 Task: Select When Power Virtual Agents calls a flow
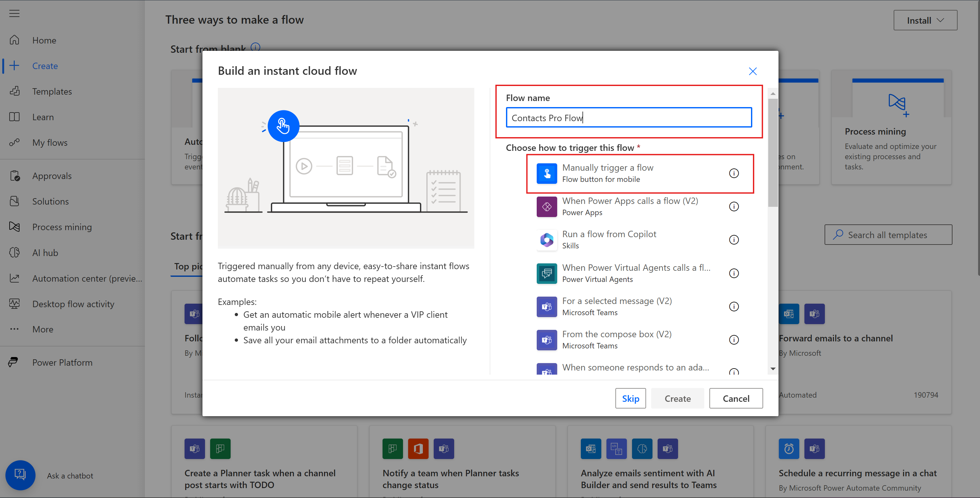pyautogui.click(x=640, y=273)
